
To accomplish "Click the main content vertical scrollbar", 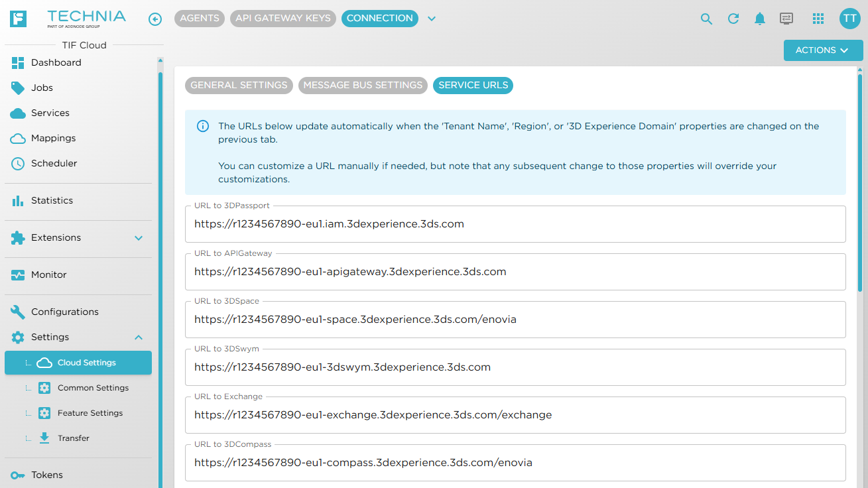I will coord(861,179).
